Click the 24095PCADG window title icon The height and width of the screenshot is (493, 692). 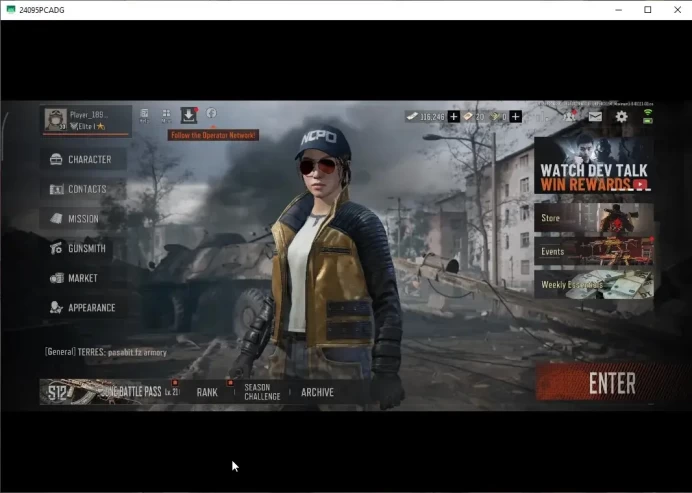[11, 10]
